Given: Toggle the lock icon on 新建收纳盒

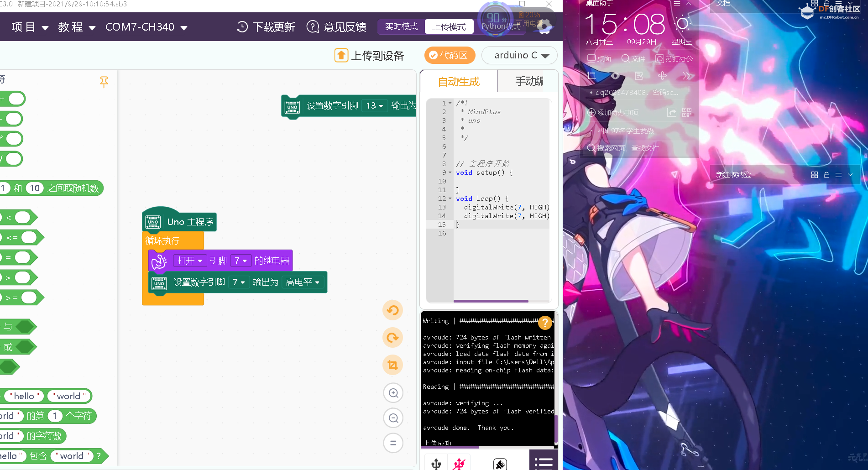Looking at the screenshot, I should (826, 175).
